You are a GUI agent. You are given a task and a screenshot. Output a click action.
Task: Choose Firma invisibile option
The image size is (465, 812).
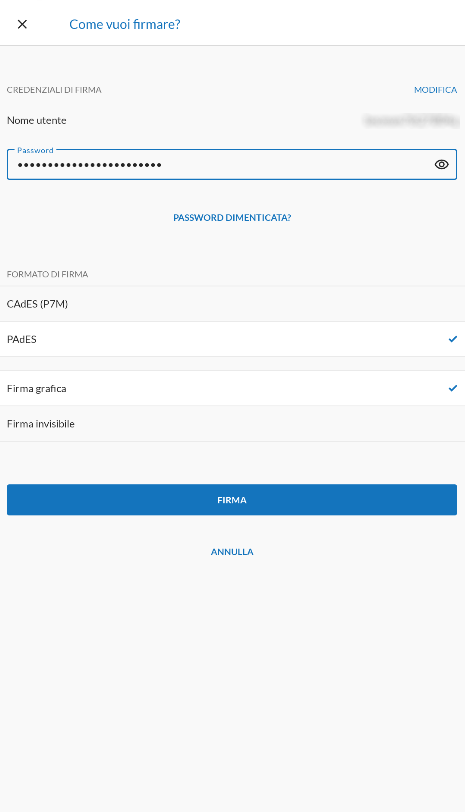[x=232, y=424]
